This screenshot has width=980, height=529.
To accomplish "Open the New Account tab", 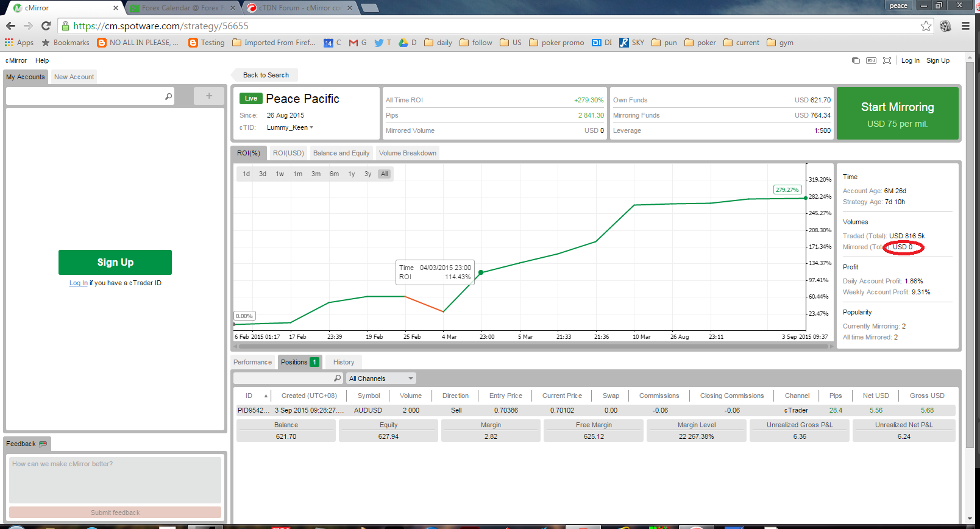I will [74, 77].
